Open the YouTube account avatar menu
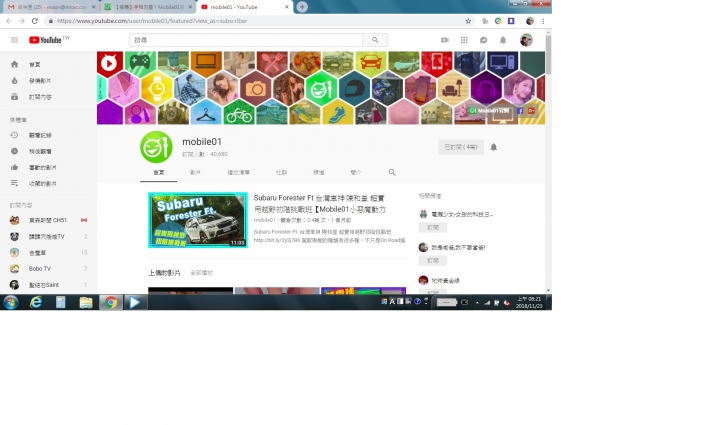Screen dimensions: 720x425 point(526,40)
